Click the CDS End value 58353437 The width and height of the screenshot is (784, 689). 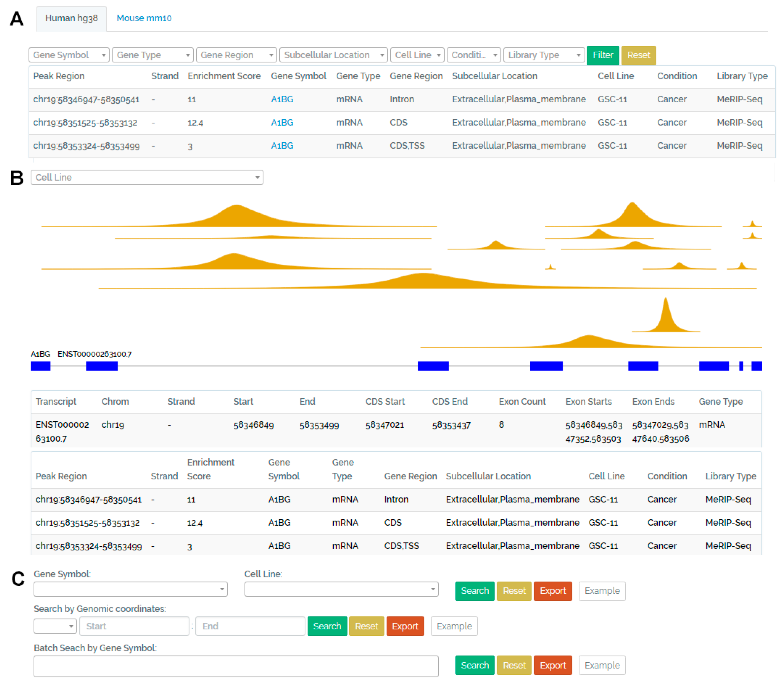pyautogui.click(x=451, y=425)
